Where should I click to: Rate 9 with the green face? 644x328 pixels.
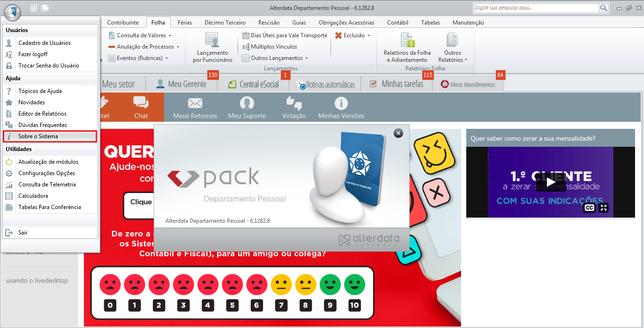point(330,285)
